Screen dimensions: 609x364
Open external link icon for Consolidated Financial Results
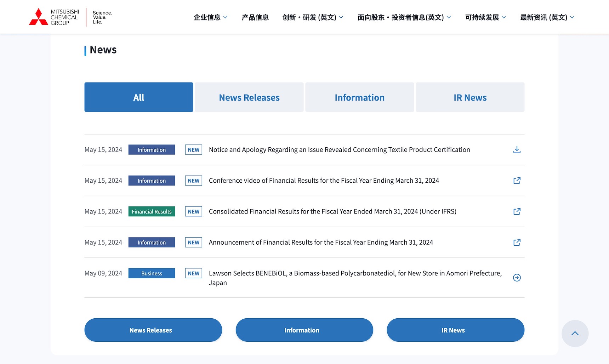point(517,211)
